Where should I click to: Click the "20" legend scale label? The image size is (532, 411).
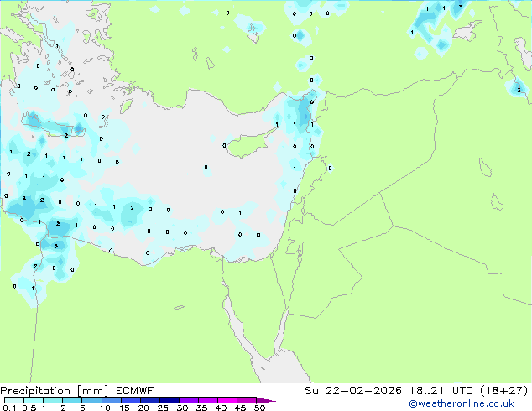(x=143, y=408)
